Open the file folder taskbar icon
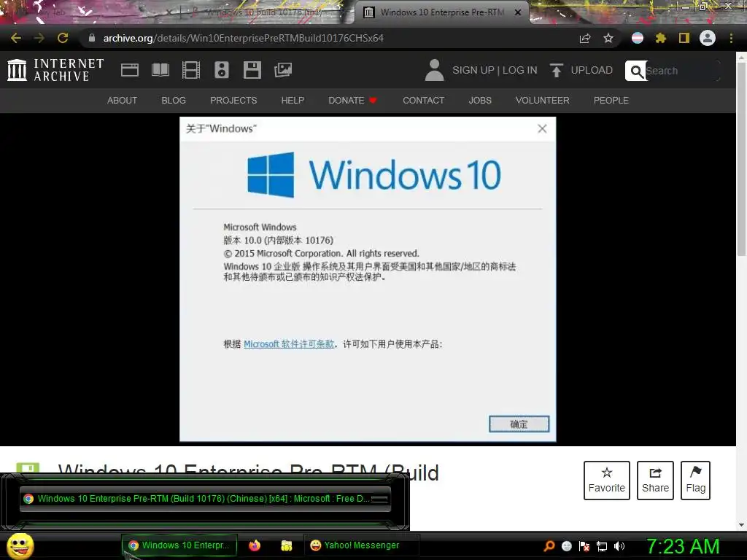This screenshot has width=747, height=560. point(286,545)
